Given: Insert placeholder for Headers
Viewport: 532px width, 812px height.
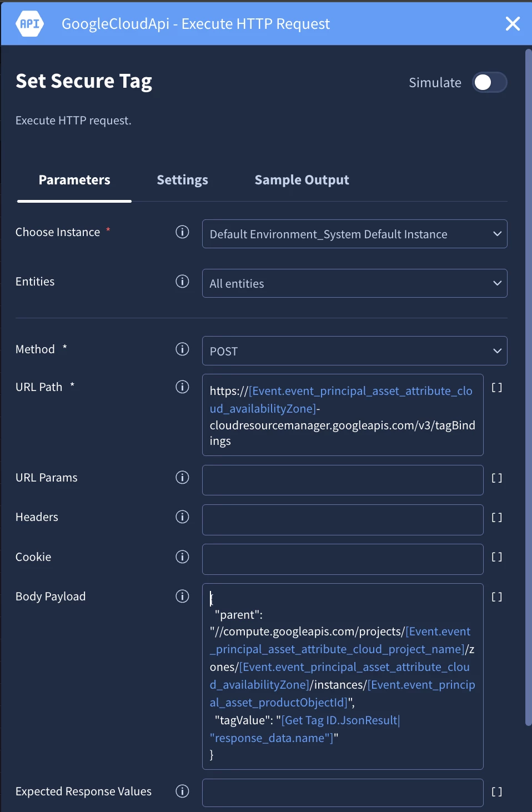Looking at the screenshot, I should click(x=497, y=517).
